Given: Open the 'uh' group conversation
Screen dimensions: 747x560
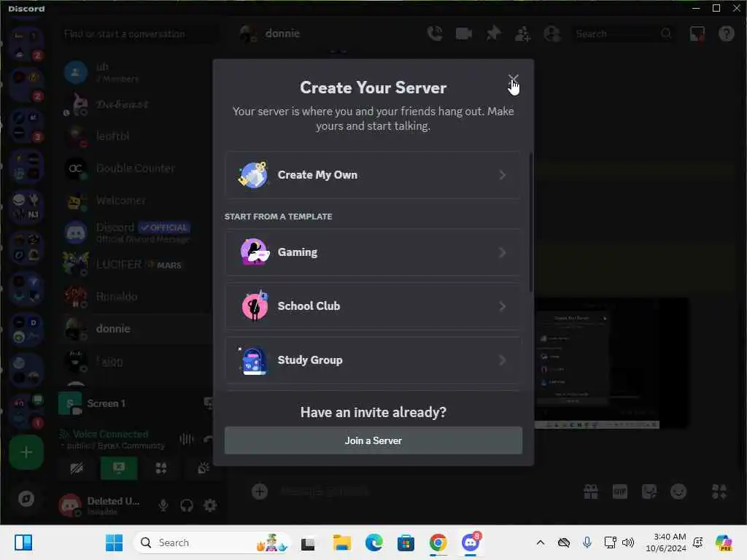Looking at the screenshot, I should tap(136, 72).
